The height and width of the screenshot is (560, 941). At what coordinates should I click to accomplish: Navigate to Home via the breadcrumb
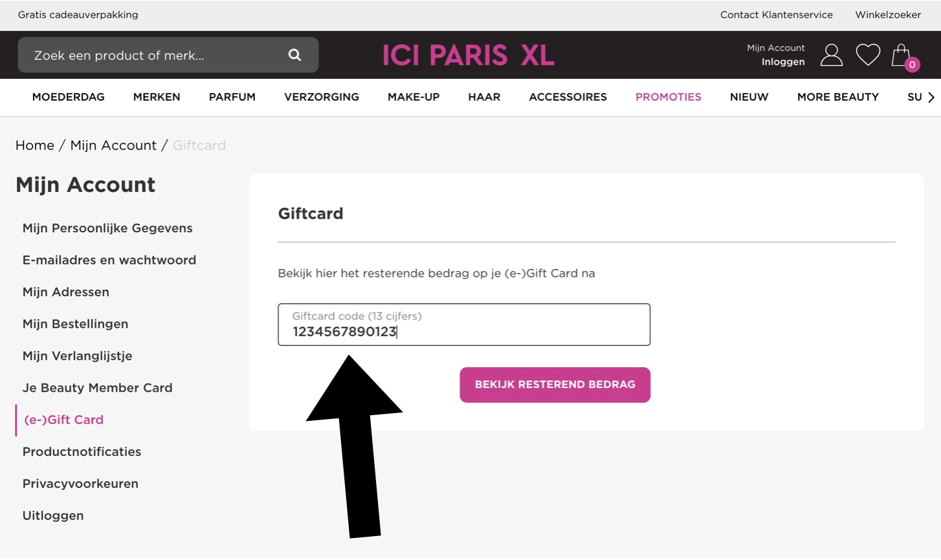click(x=35, y=145)
